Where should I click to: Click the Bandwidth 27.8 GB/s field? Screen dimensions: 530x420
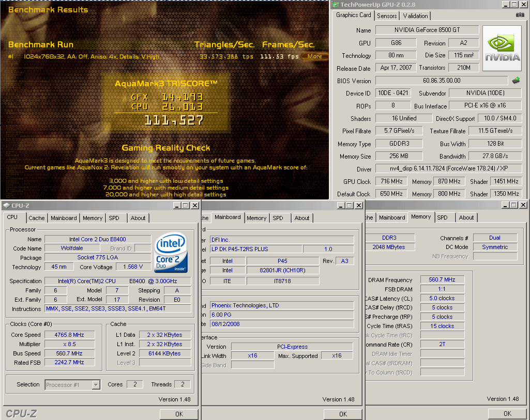tap(495, 156)
